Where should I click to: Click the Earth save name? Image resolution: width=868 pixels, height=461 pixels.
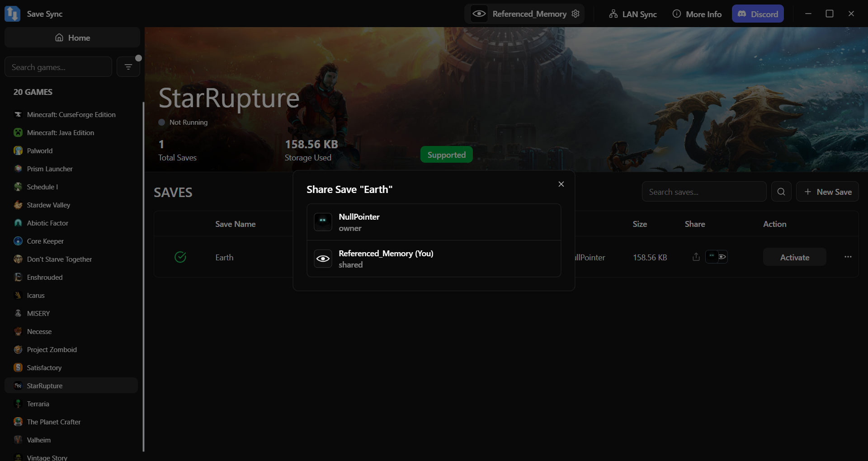(x=224, y=257)
